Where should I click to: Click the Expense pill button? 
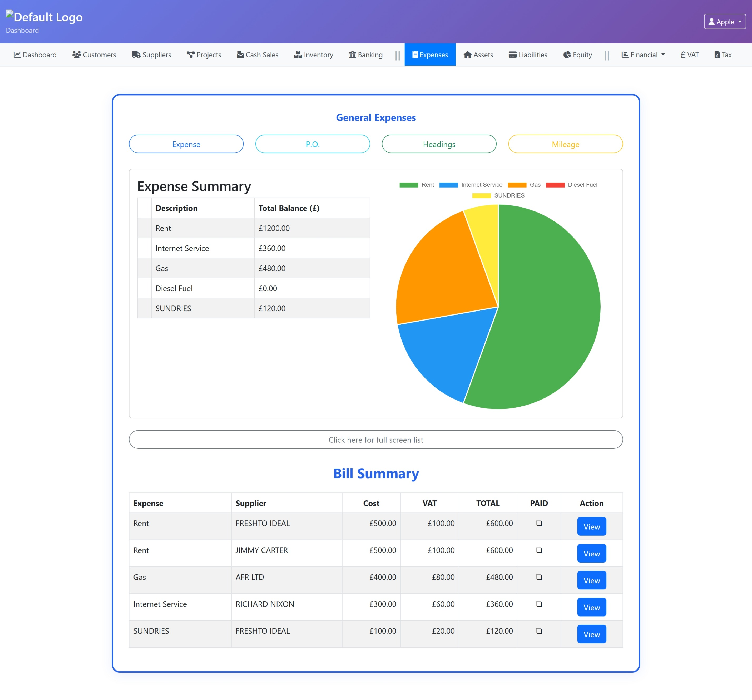186,144
